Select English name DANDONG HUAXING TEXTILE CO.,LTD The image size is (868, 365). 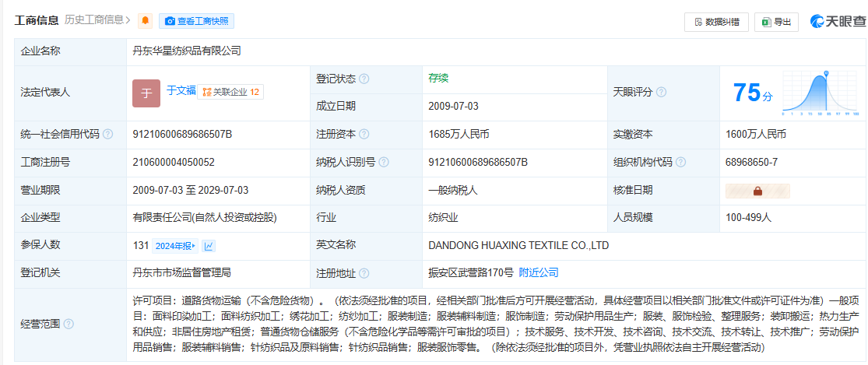[518, 246]
